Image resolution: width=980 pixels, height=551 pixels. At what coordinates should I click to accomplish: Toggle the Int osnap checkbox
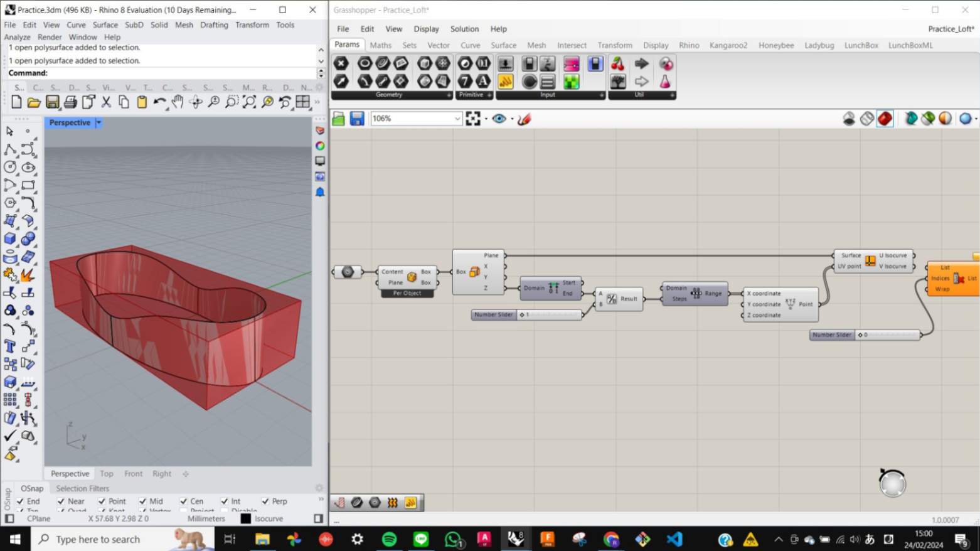pos(224,501)
